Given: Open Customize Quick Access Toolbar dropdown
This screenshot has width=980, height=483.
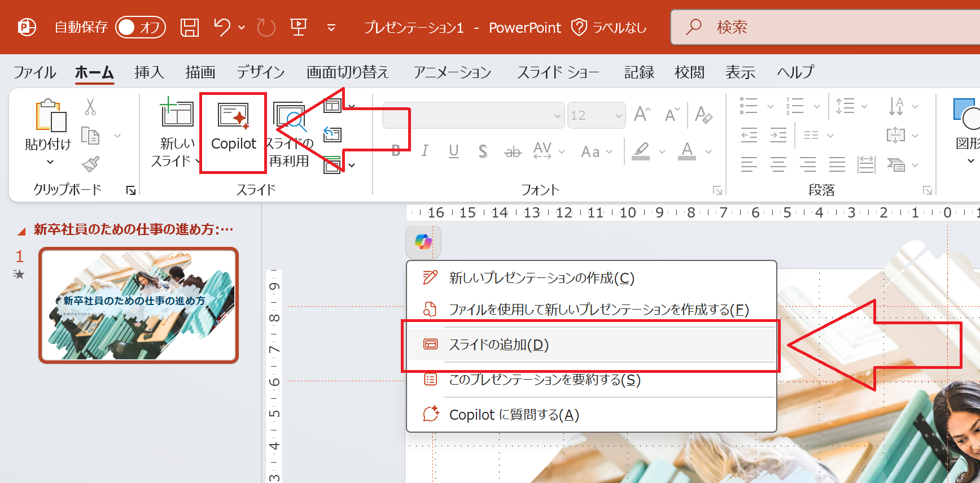Looking at the screenshot, I should tap(331, 27).
